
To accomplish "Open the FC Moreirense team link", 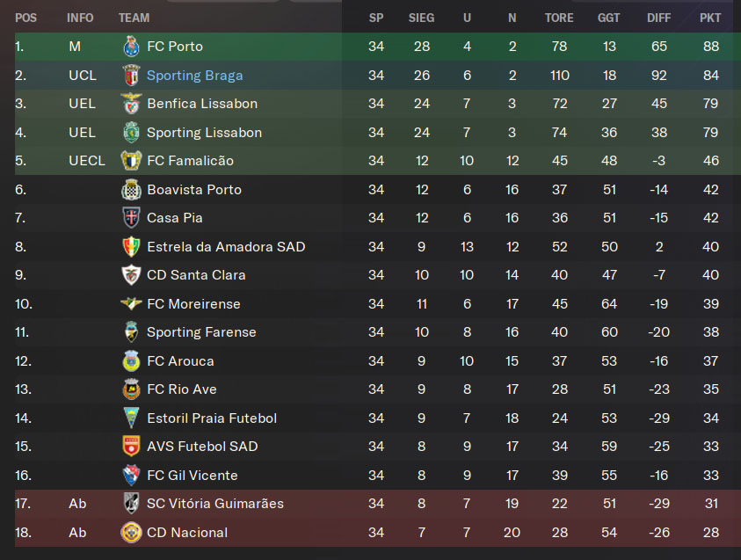I will tap(193, 304).
